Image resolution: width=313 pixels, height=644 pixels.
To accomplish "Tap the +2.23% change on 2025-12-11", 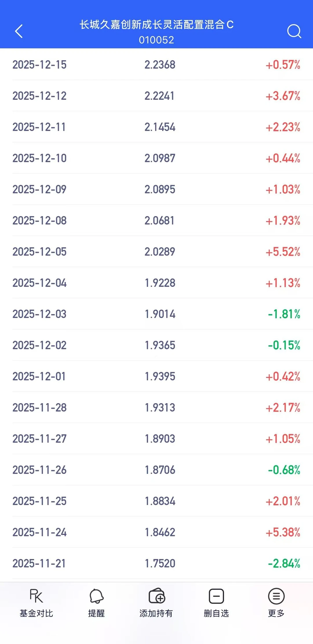I will [x=283, y=127].
